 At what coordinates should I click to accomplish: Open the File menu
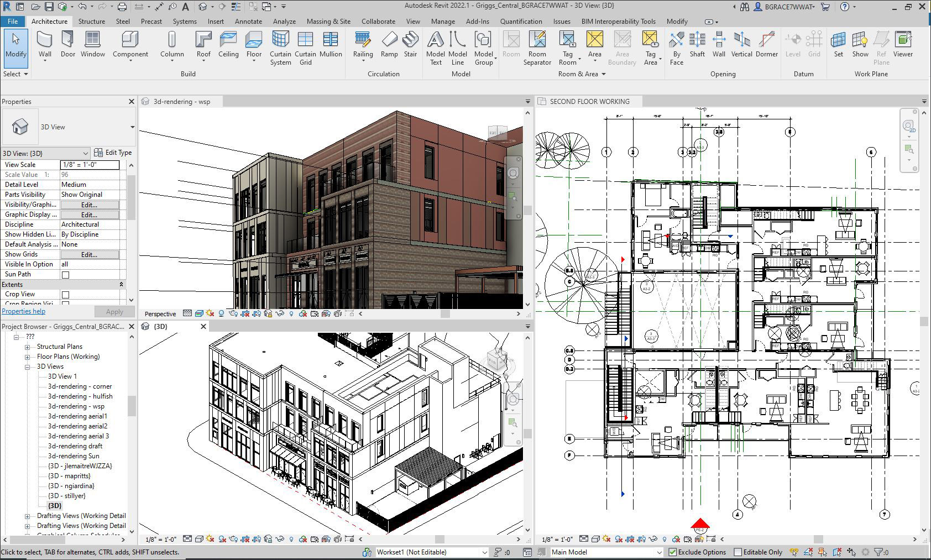click(13, 21)
